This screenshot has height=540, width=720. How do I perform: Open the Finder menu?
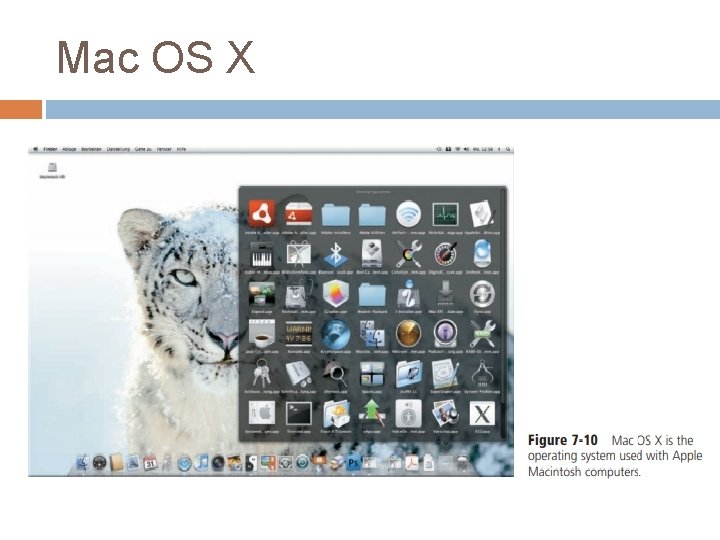pyautogui.click(x=51, y=149)
